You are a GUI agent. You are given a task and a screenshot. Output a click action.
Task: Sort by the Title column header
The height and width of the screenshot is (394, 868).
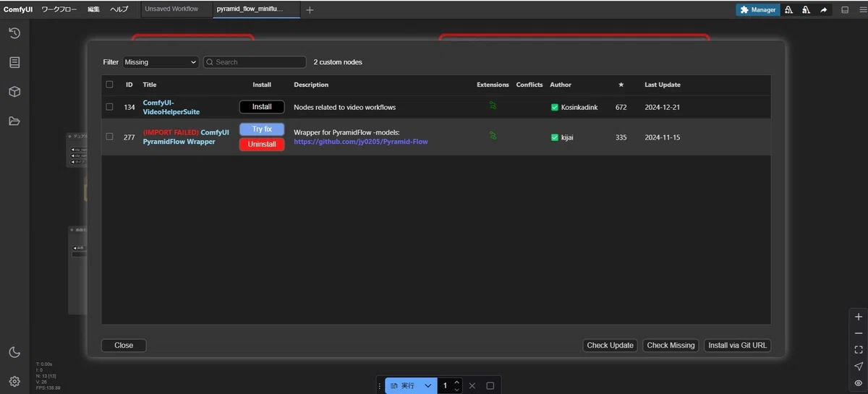tap(150, 85)
